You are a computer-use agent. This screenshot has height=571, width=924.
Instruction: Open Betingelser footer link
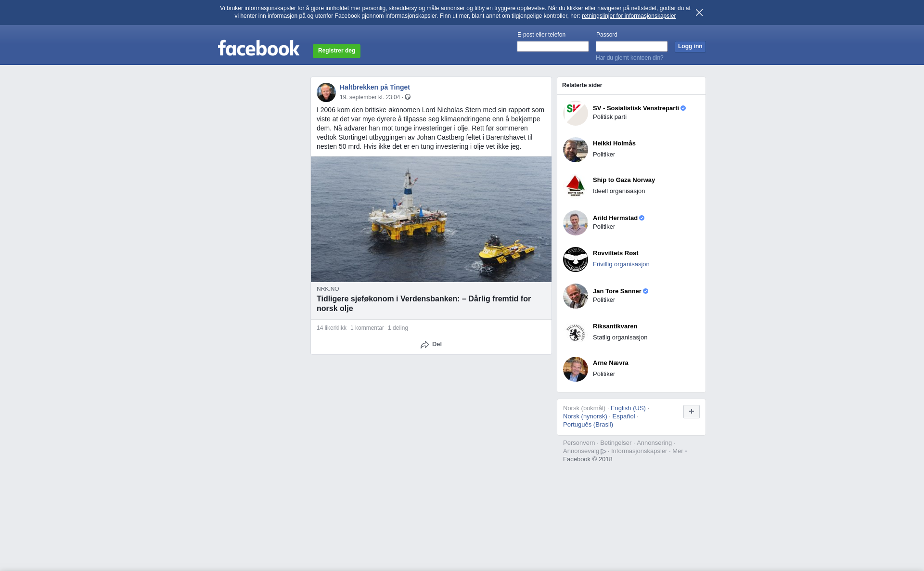point(616,443)
